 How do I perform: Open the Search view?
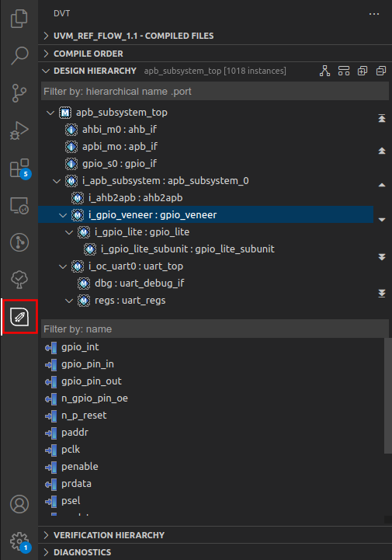[x=19, y=56]
